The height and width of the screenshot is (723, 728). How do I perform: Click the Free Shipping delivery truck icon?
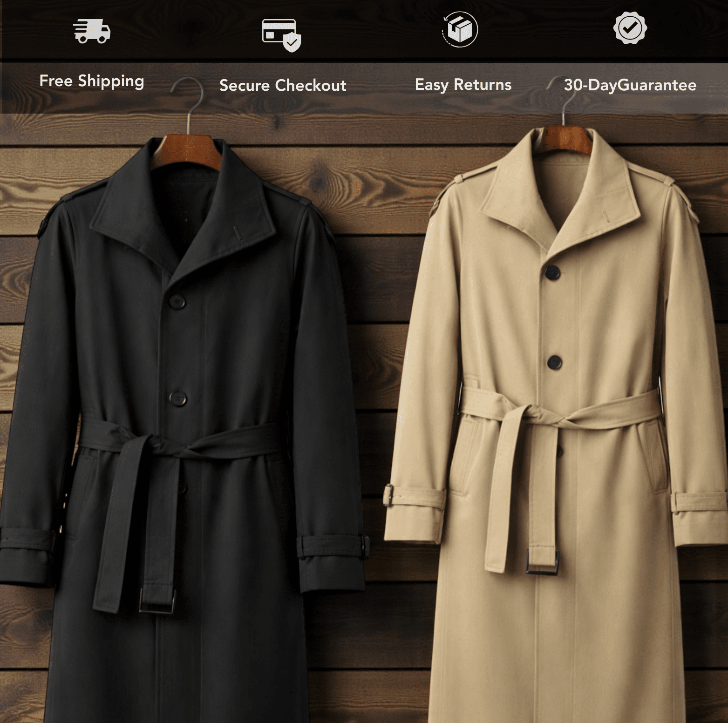pos(92,31)
